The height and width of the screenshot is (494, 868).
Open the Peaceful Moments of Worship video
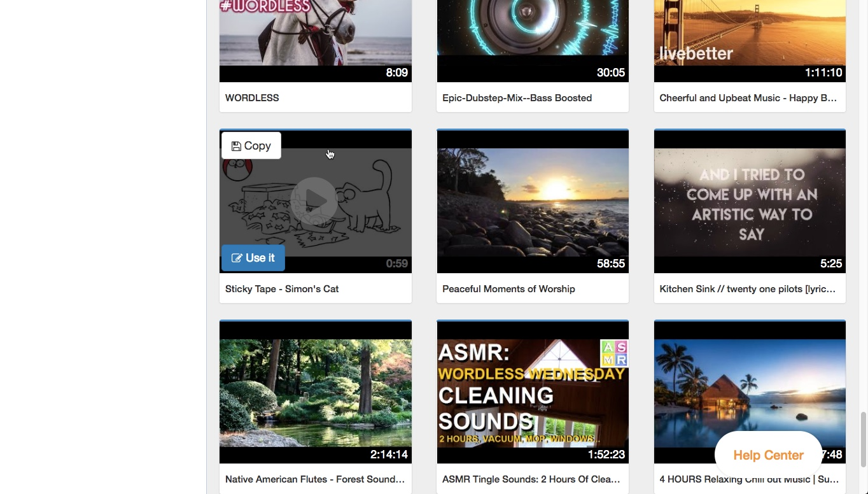tap(533, 201)
